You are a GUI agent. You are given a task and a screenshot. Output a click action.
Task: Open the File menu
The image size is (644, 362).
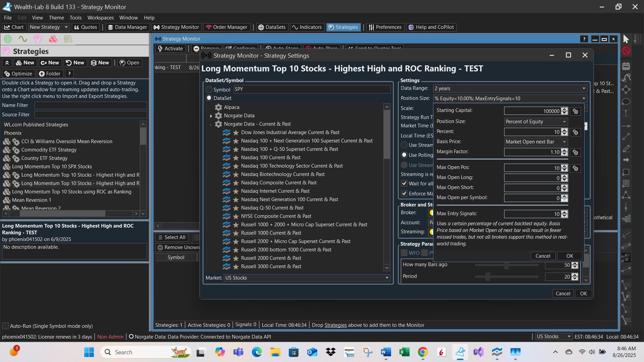8,18
